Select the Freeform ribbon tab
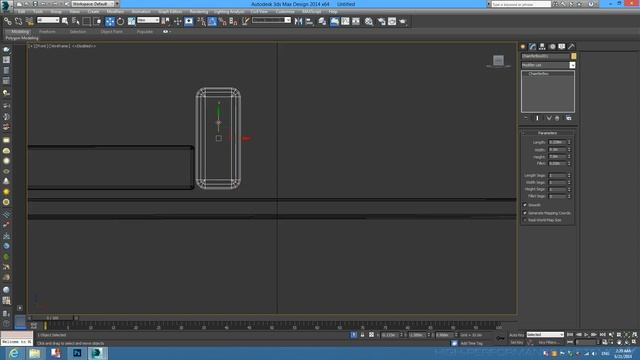This screenshot has height=360, width=640. pos(47,31)
